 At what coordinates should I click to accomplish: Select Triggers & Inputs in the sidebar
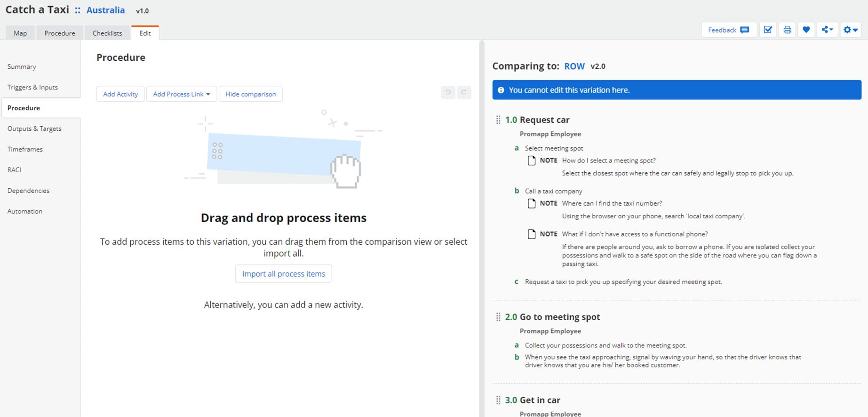(32, 88)
